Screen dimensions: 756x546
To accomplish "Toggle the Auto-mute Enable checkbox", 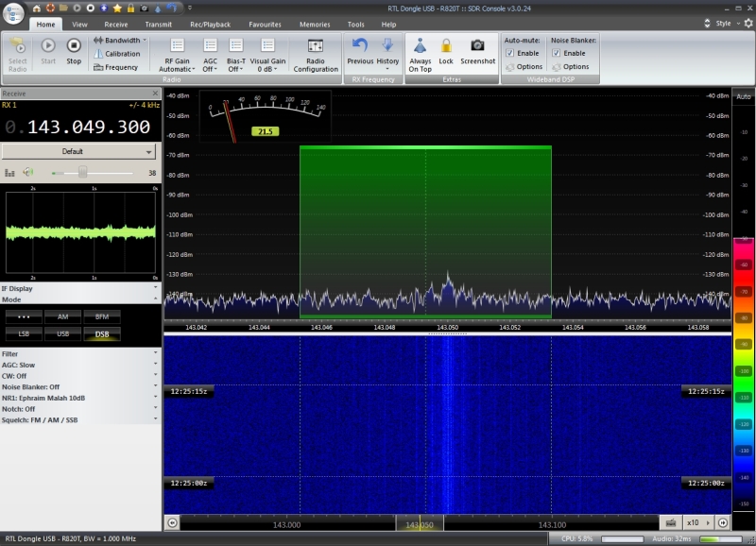I will (x=509, y=53).
